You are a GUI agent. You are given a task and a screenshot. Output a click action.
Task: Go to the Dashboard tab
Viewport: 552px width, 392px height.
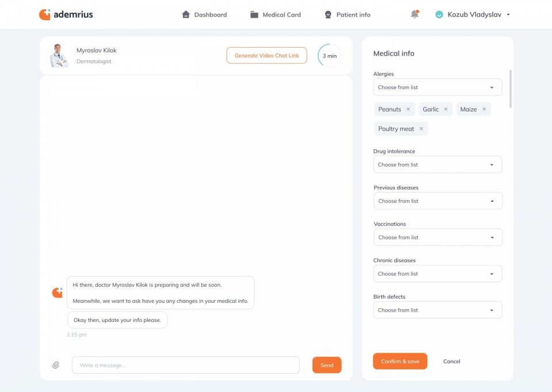(204, 14)
